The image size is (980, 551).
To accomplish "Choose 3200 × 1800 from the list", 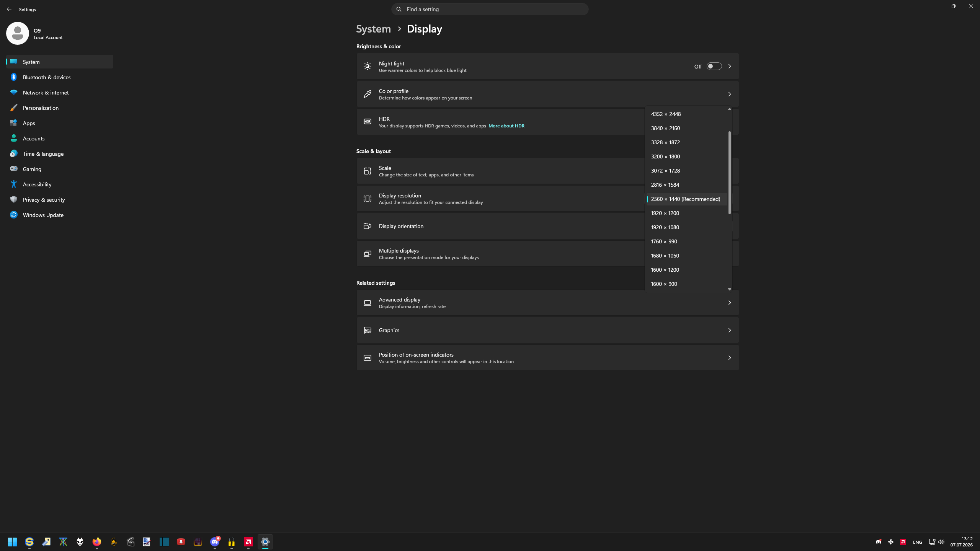I will point(687,156).
